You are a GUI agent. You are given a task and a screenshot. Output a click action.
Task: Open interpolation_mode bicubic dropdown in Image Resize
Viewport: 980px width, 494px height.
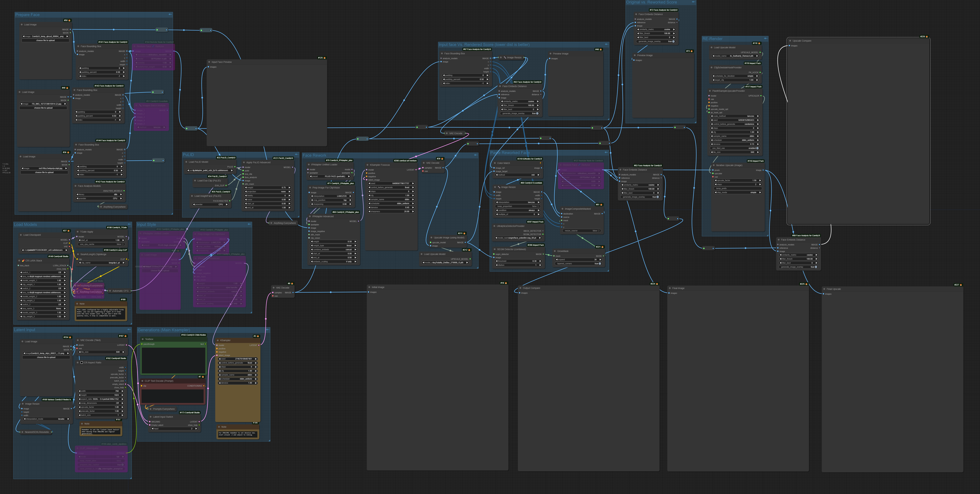tap(46, 419)
